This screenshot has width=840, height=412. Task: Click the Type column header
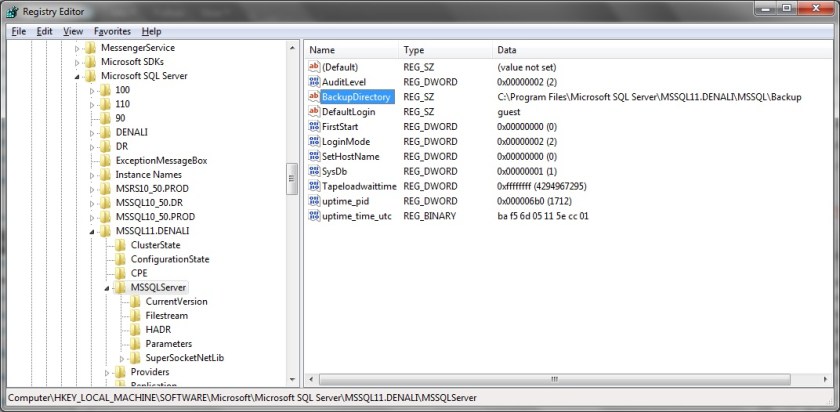coord(414,49)
